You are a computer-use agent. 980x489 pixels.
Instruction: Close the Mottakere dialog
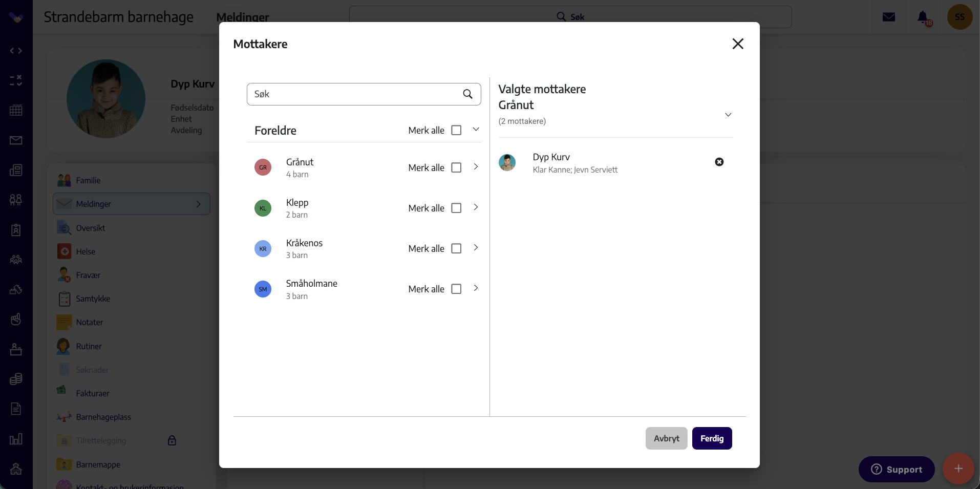click(x=738, y=44)
